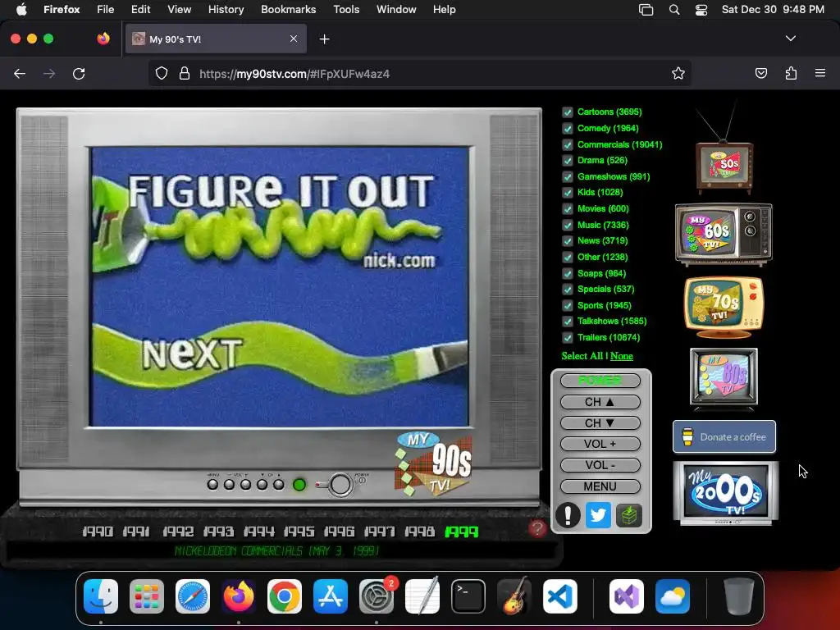Open the File menu
Image resolution: width=840 pixels, height=630 pixels.
coord(106,10)
